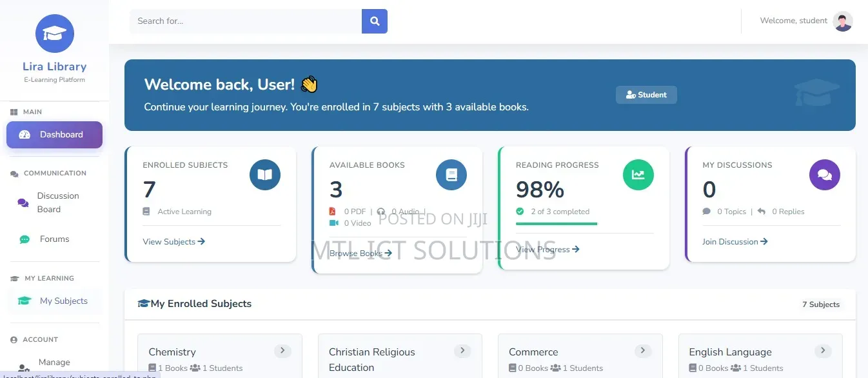Click the Commerce subject title
The image size is (868, 378).
533,352
